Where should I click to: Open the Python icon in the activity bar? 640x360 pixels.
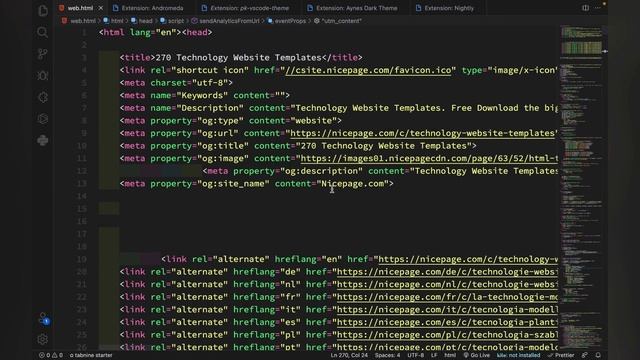[x=43, y=140]
